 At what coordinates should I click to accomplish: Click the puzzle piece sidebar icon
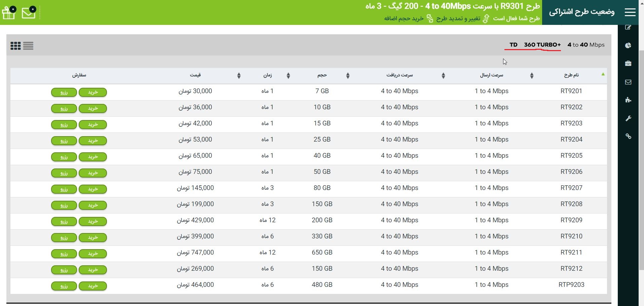[x=628, y=100]
